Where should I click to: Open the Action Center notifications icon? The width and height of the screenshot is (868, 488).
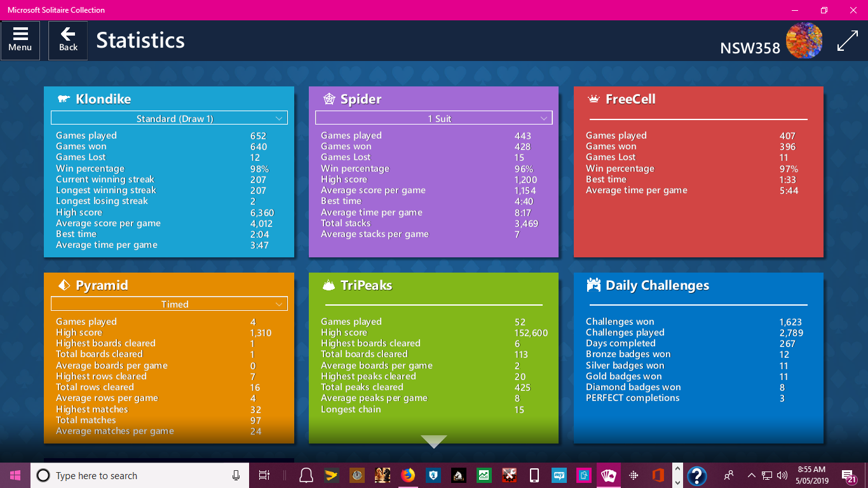pyautogui.click(x=849, y=475)
